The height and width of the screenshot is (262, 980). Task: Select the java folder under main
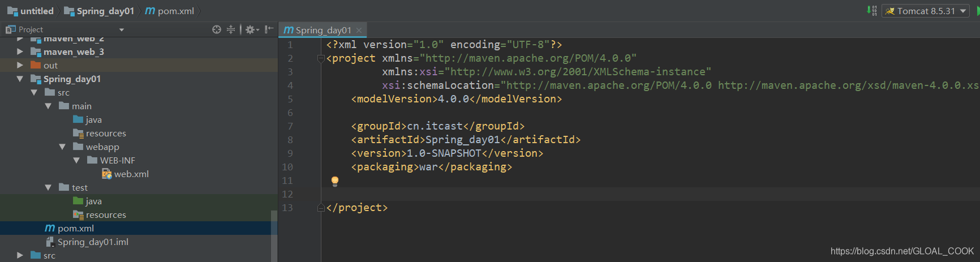(139, 119)
